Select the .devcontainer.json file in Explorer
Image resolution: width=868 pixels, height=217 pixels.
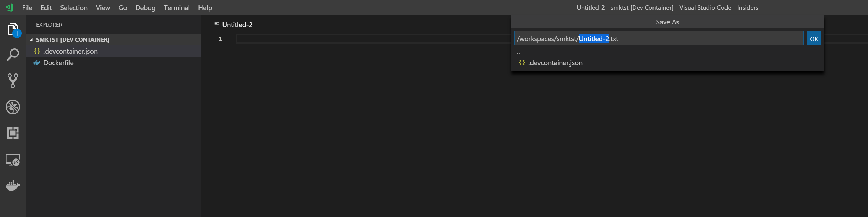coord(71,51)
